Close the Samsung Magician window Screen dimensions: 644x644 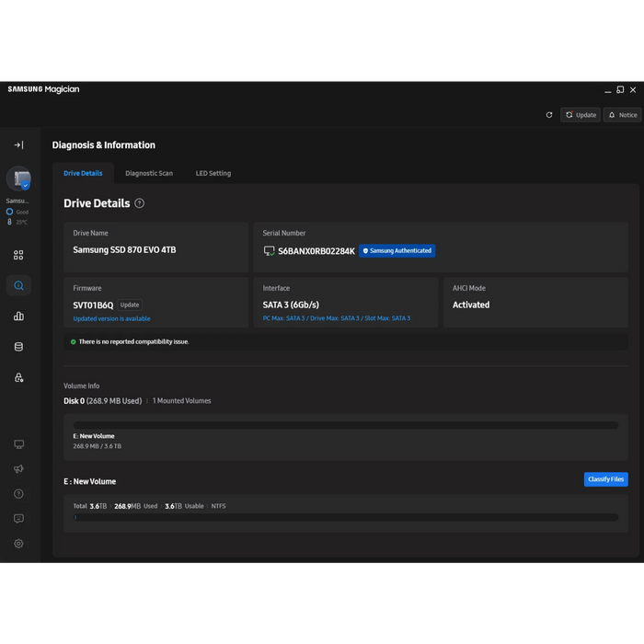(x=633, y=90)
